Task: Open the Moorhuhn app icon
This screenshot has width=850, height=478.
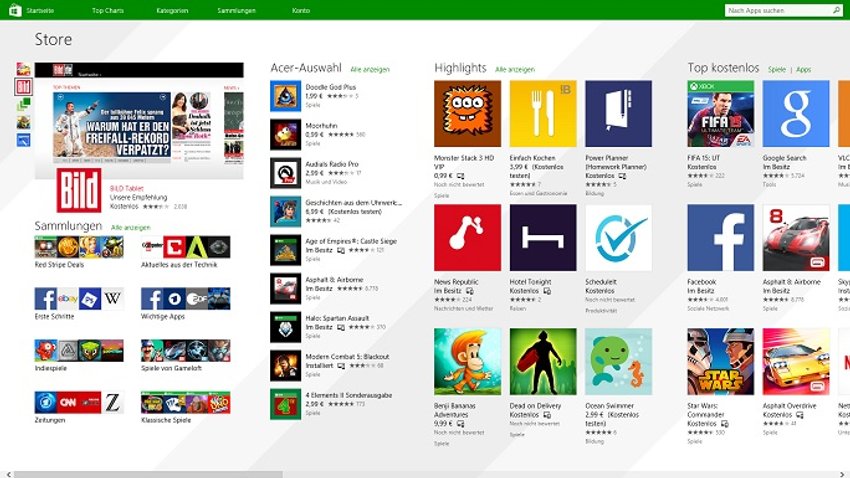Action: click(x=286, y=134)
